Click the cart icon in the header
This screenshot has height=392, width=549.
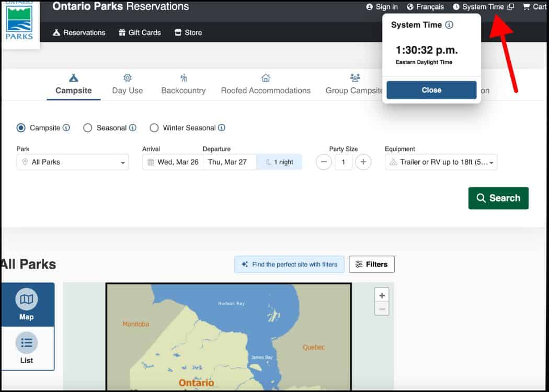pos(526,7)
